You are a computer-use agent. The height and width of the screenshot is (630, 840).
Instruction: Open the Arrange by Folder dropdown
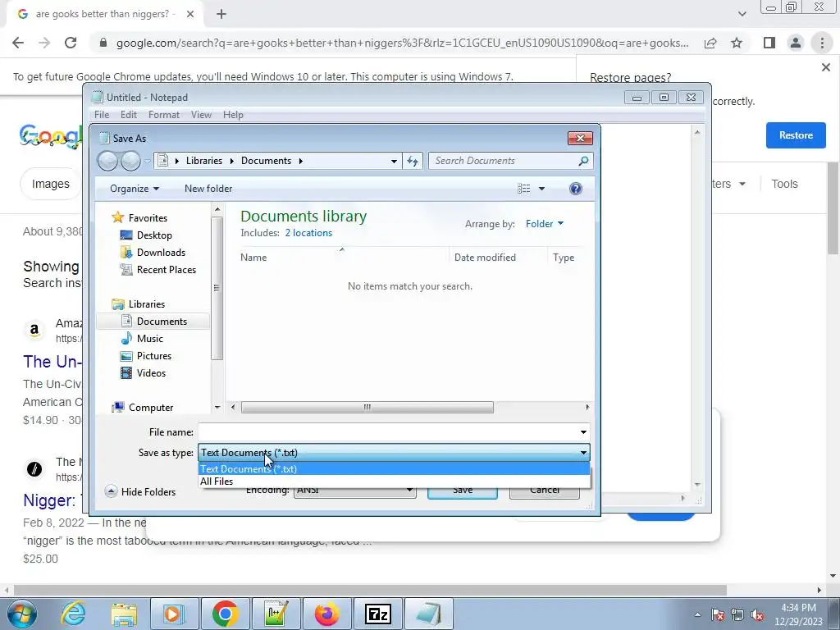tap(545, 224)
